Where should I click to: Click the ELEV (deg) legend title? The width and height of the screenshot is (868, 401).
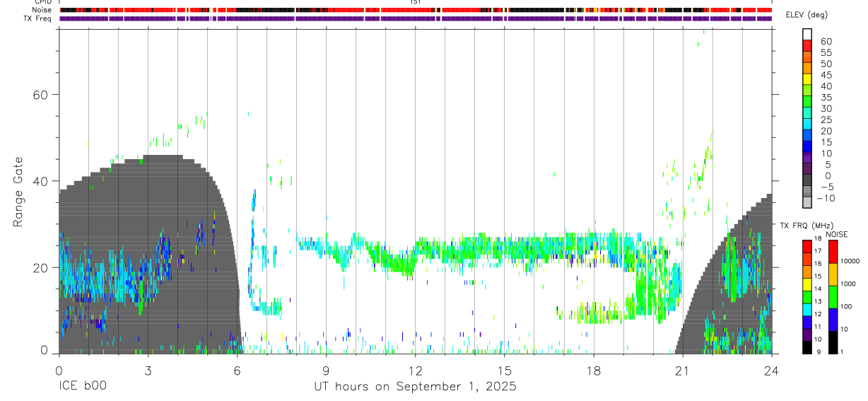pyautogui.click(x=806, y=15)
